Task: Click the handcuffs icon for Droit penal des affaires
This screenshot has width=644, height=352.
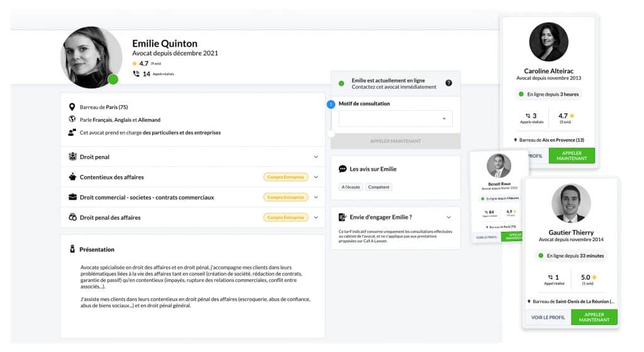Action: click(73, 217)
